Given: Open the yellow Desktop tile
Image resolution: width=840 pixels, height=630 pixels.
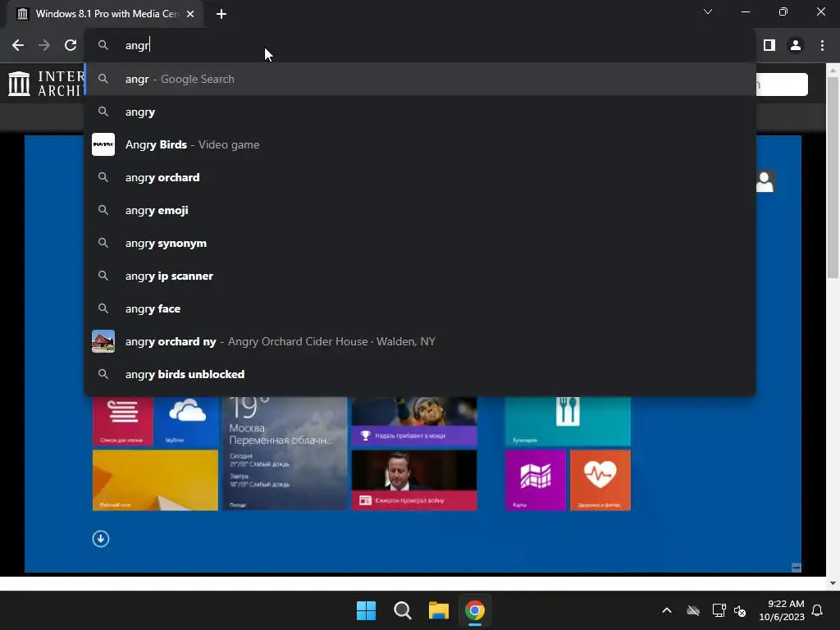Looking at the screenshot, I should (155, 480).
